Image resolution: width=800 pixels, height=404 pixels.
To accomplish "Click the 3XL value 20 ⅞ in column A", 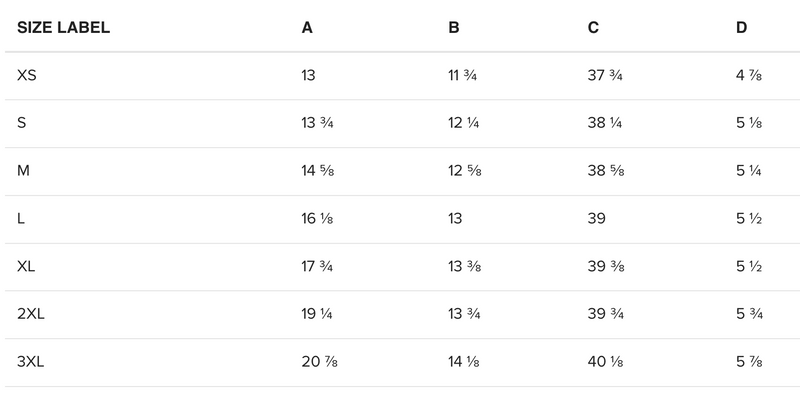I will (318, 363).
